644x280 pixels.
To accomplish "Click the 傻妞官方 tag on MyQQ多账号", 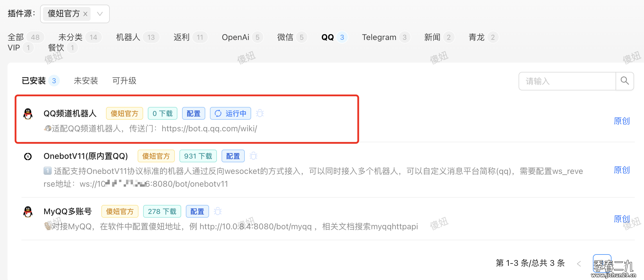I will [x=120, y=211].
